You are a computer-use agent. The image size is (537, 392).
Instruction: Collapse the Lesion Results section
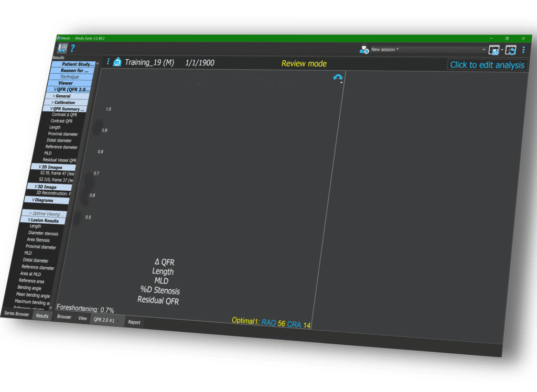43,220
